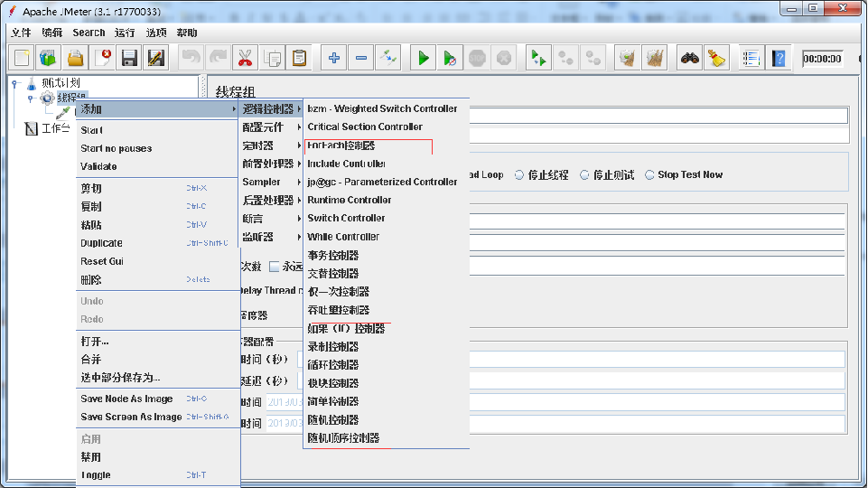The width and height of the screenshot is (868, 488).
Task: Click the Collapse All minus icon
Action: [361, 58]
